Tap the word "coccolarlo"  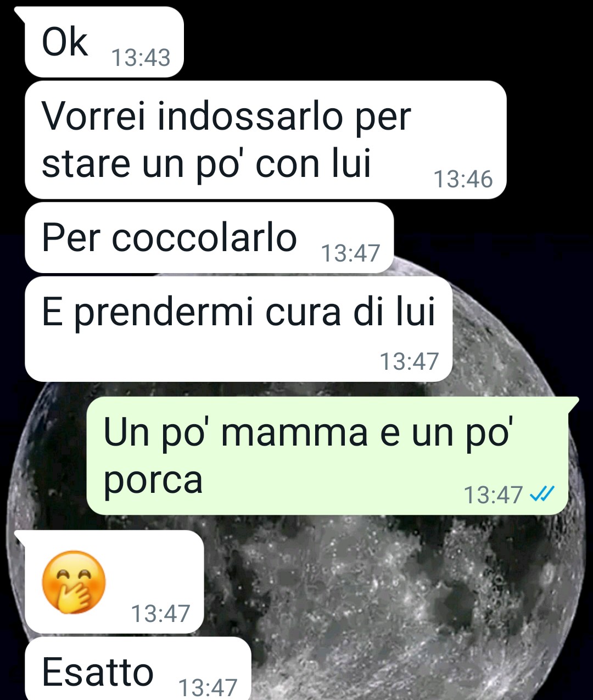(204, 238)
